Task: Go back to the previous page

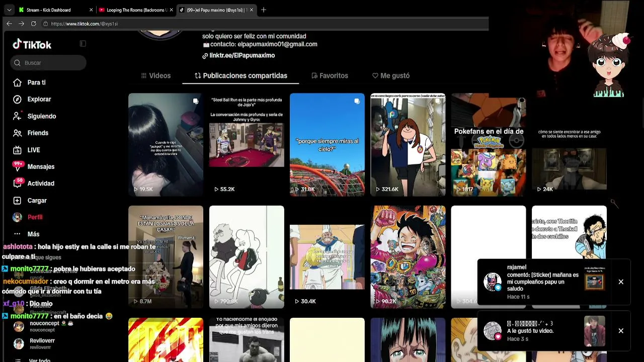Action: coord(9,24)
